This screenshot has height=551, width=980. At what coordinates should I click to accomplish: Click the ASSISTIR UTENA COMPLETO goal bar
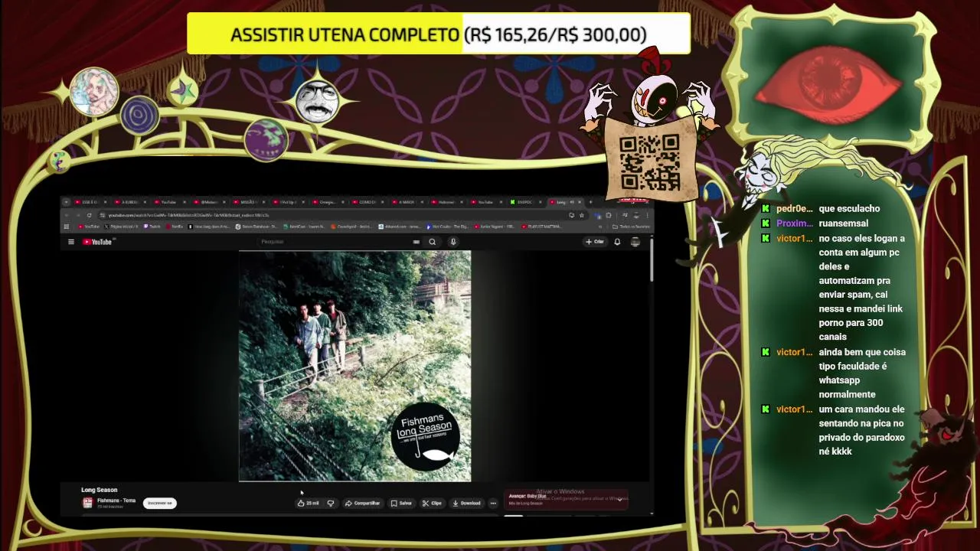coord(439,34)
